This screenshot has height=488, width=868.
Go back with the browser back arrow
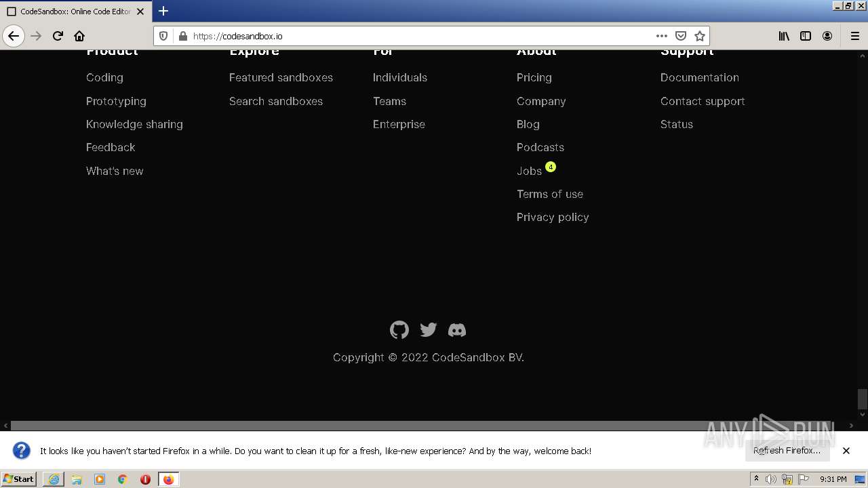coord(14,36)
